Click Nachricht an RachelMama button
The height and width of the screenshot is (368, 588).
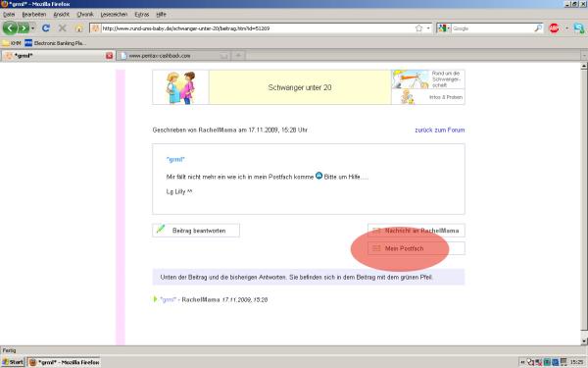coord(416,231)
